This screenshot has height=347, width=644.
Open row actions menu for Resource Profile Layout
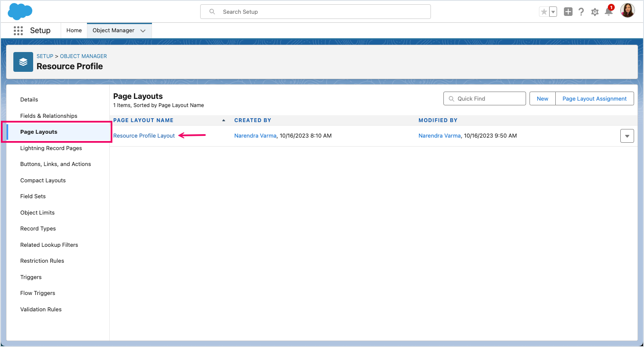pos(627,136)
